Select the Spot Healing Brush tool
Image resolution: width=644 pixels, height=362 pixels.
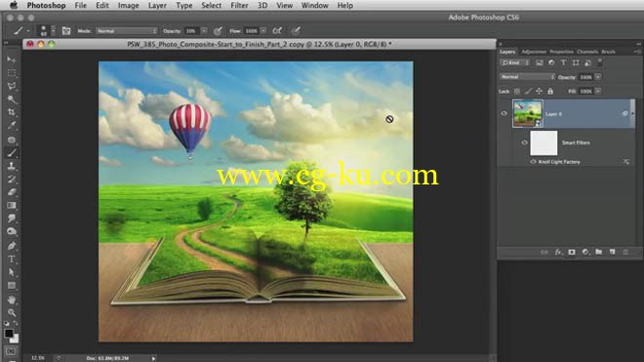[12, 140]
